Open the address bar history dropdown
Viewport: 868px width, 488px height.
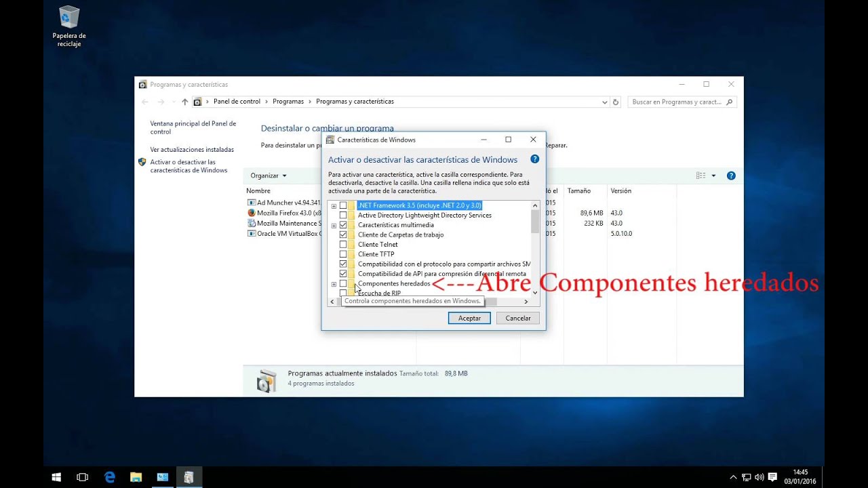[605, 102]
